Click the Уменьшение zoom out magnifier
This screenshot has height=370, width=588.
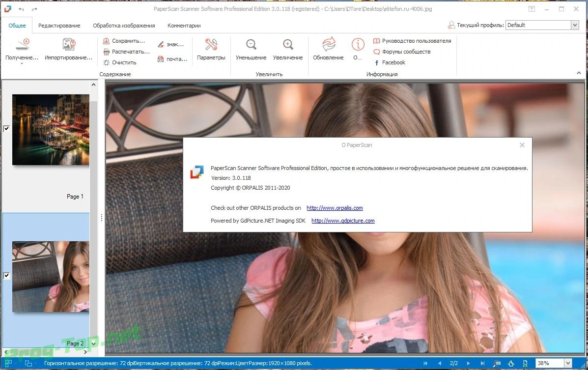251,45
